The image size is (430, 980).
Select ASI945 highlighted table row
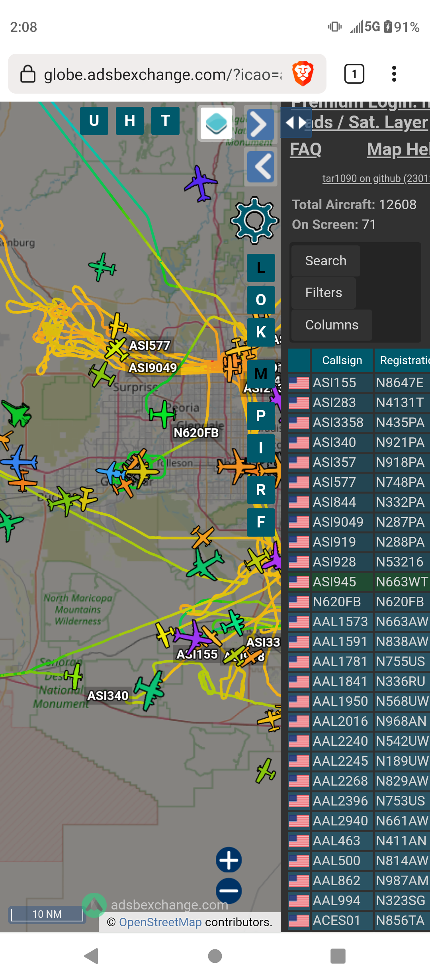coord(359,582)
